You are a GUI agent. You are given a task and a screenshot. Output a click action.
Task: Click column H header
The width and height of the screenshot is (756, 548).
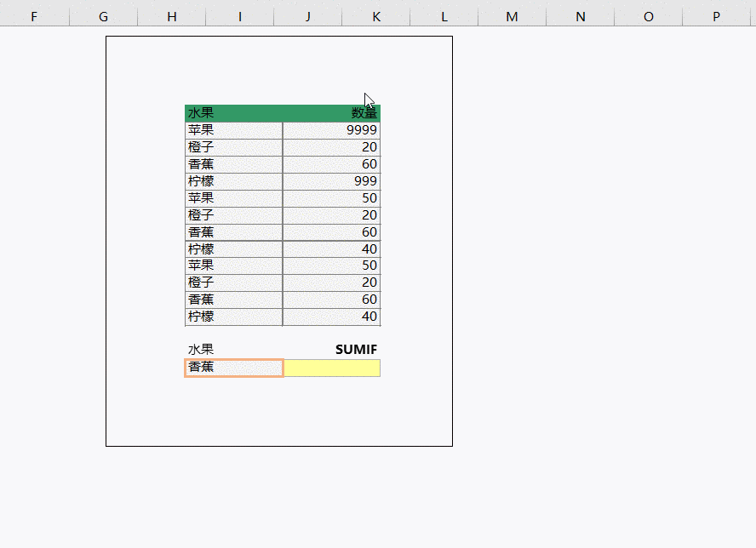(172, 16)
